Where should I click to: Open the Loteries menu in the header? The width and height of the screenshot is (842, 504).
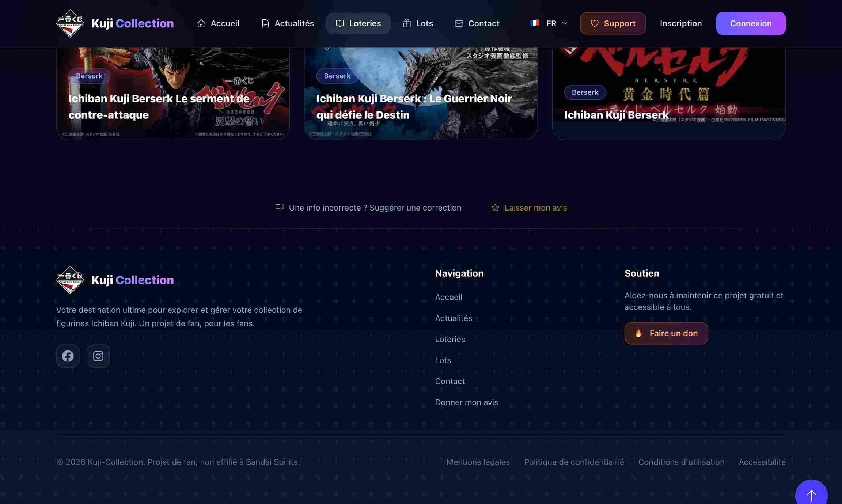(358, 23)
